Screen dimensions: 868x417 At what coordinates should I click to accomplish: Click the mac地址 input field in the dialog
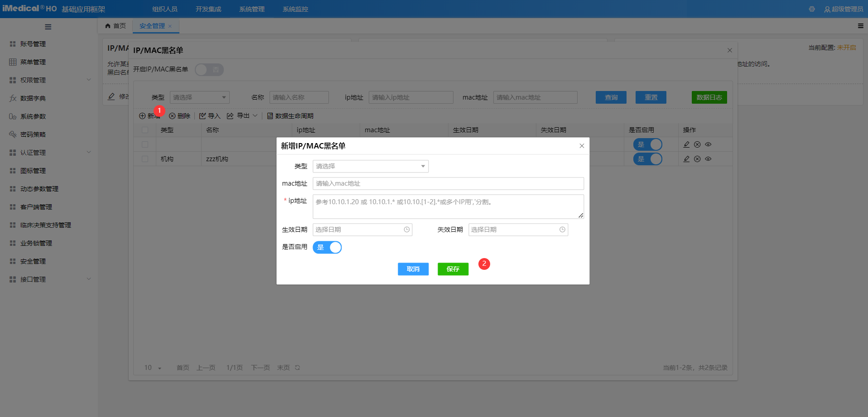coord(448,183)
